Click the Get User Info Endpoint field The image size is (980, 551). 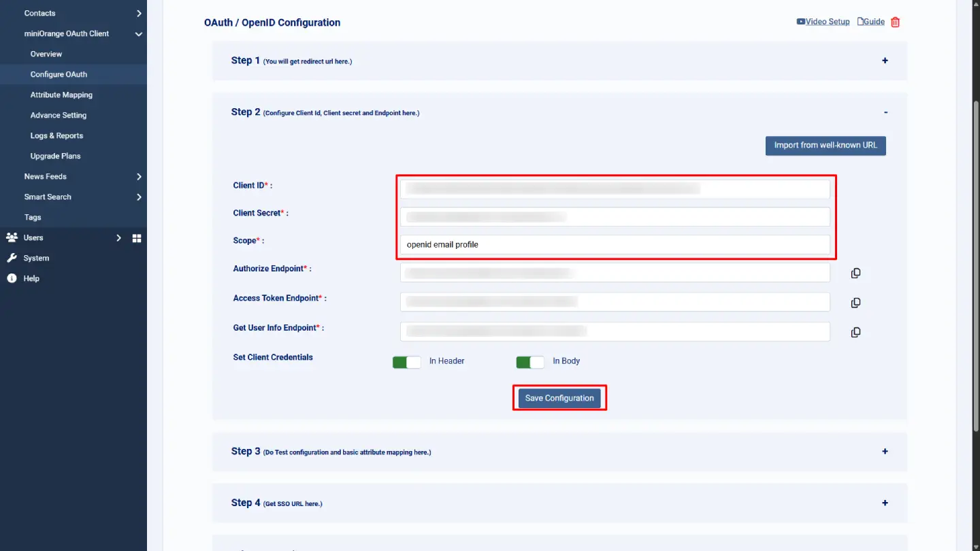pos(615,331)
